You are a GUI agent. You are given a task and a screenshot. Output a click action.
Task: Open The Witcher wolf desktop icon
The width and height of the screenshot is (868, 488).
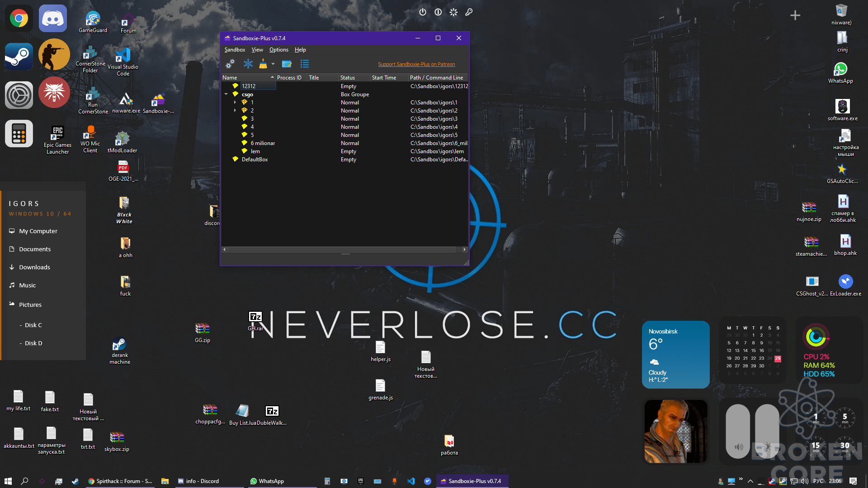tap(54, 92)
